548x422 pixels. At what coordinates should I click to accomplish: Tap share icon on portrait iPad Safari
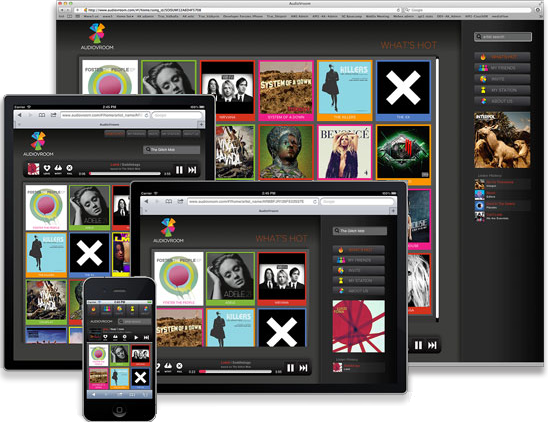click(x=53, y=115)
